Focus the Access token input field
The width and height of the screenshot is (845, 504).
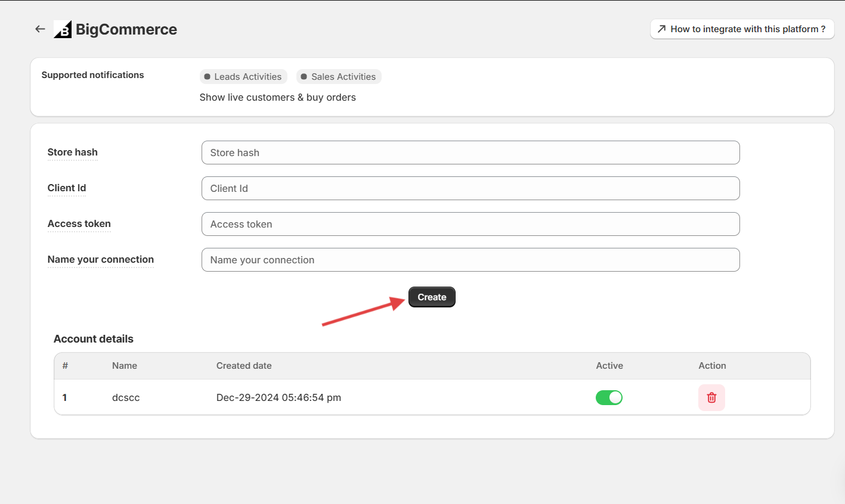tap(471, 224)
